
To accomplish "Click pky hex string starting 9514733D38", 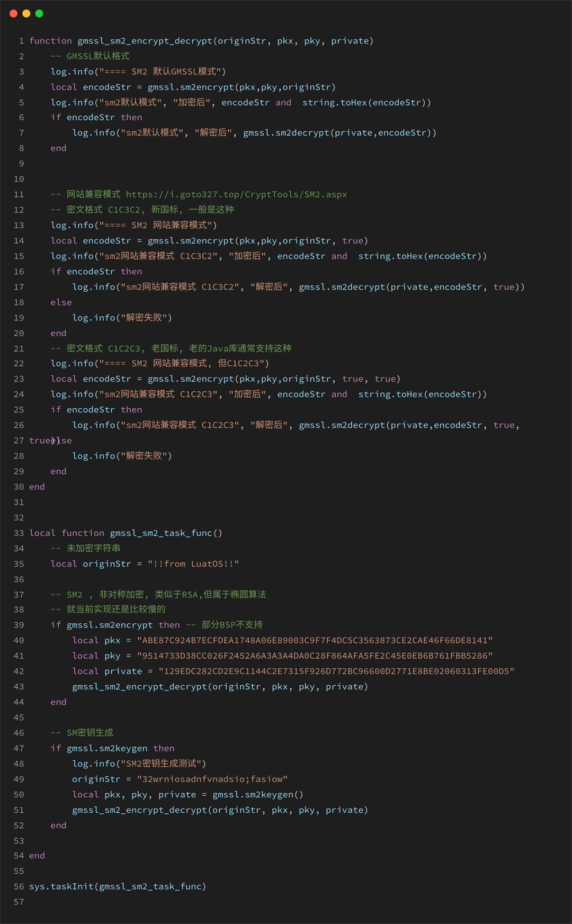I will 315,656.
